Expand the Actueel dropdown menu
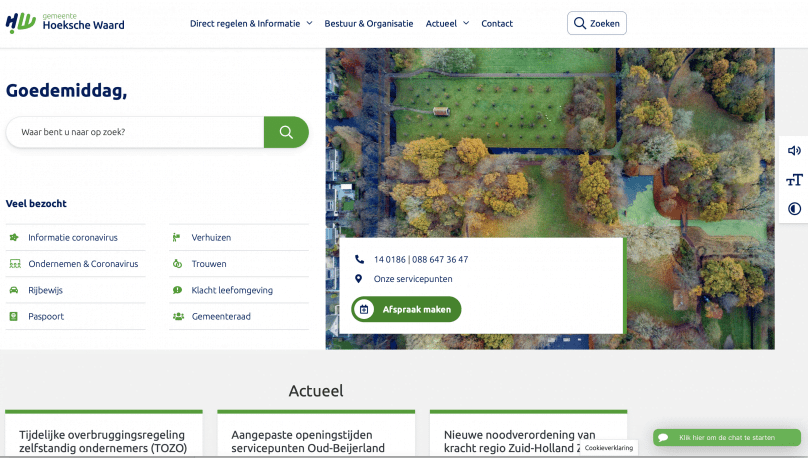Image resolution: width=808 pixels, height=458 pixels. [x=447, y=23]
